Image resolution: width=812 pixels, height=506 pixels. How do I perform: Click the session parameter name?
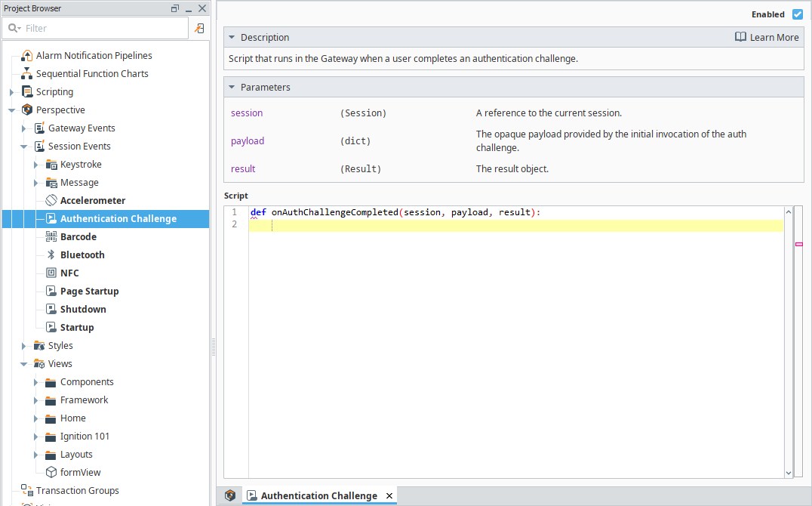pos(247,113)
